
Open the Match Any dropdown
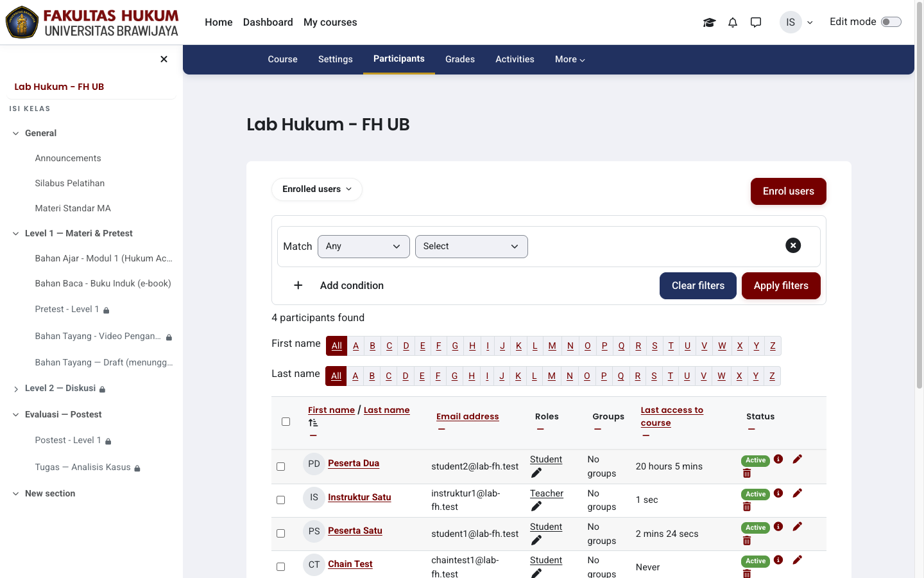[364, 247]
